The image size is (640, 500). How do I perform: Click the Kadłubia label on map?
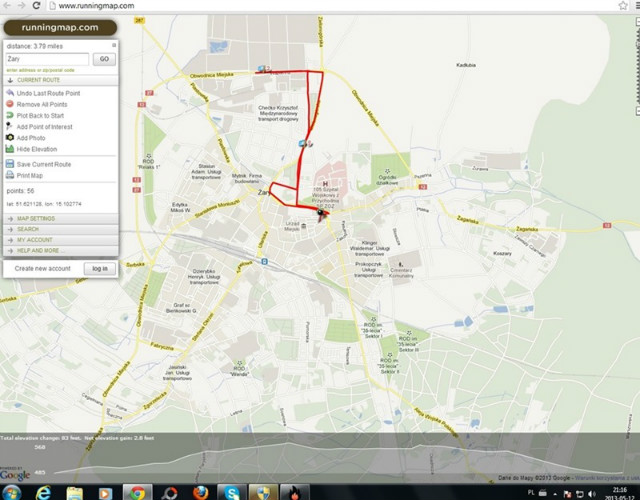(466, 65)
